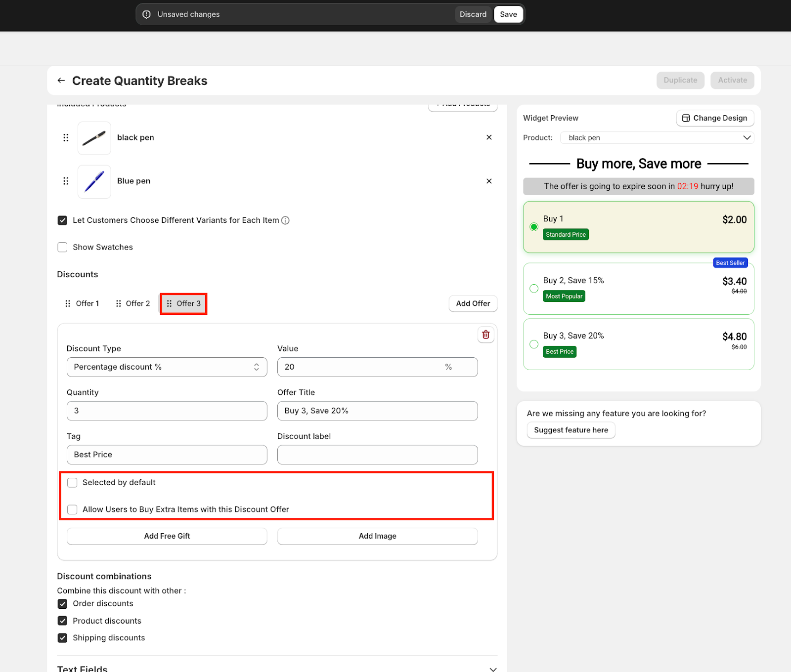The width and height of the screenshot is (791, 672).
Task: Click the drag handle beside black pen
Action: [66, 137]
